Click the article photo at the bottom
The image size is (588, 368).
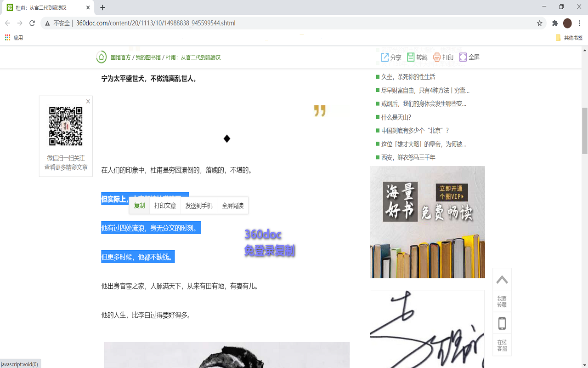point(227,355)
